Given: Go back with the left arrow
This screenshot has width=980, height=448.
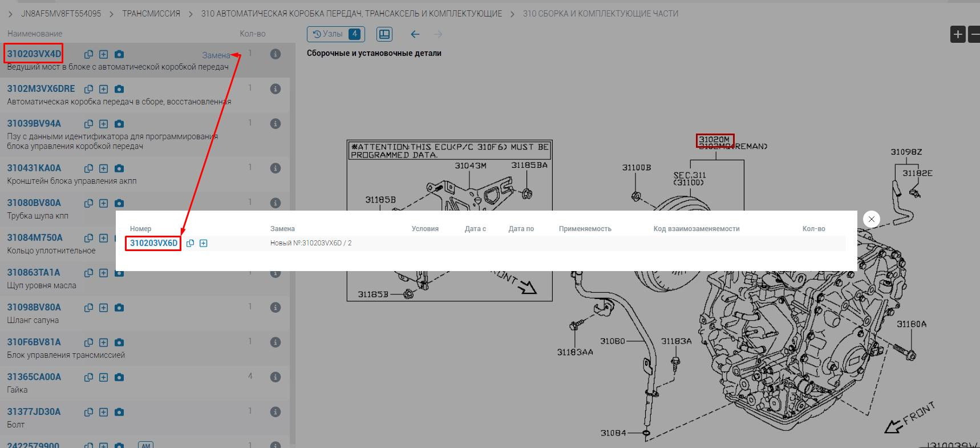Looking at the screenshot, I should click(x=415, y=34).
